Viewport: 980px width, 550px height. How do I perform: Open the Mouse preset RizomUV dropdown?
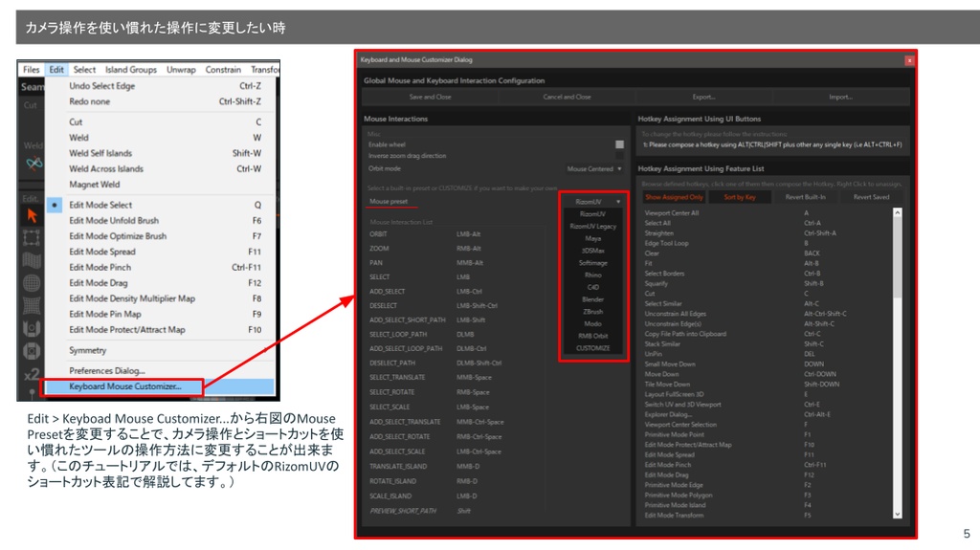(592, 202)
